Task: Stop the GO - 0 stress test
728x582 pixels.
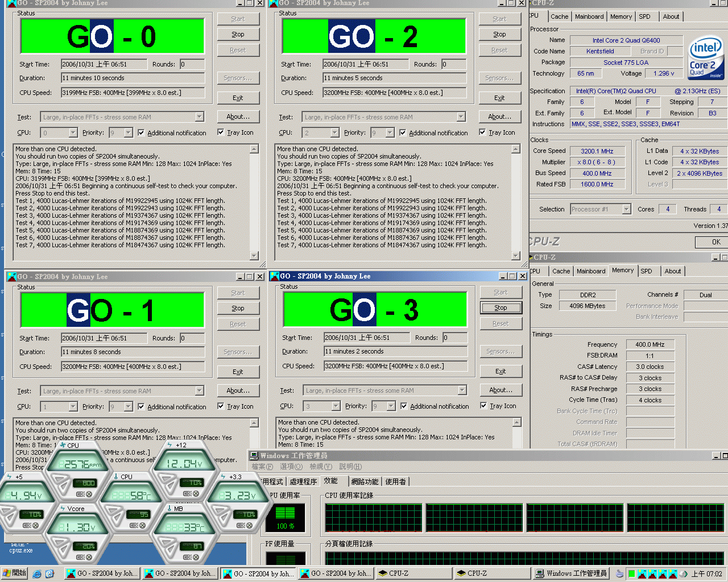Action: pos(238,34)
